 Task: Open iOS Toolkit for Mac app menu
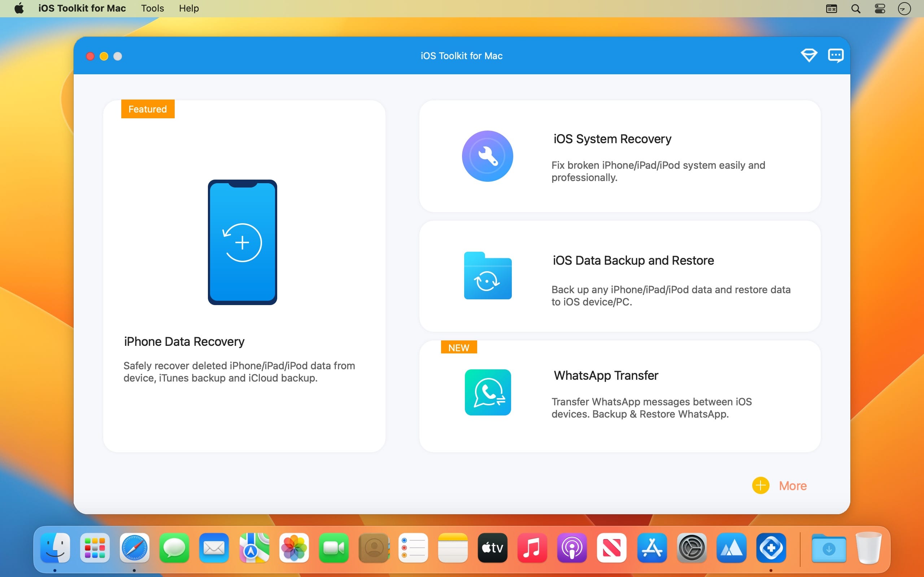[x=82, y=8]
